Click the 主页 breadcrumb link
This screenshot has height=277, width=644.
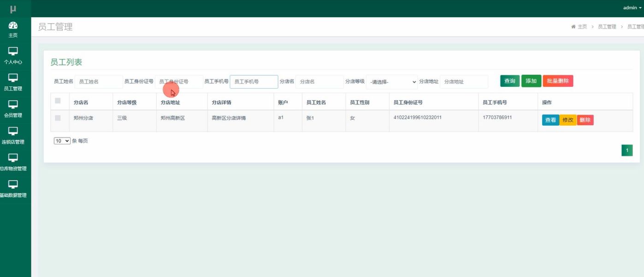[582, 27]
